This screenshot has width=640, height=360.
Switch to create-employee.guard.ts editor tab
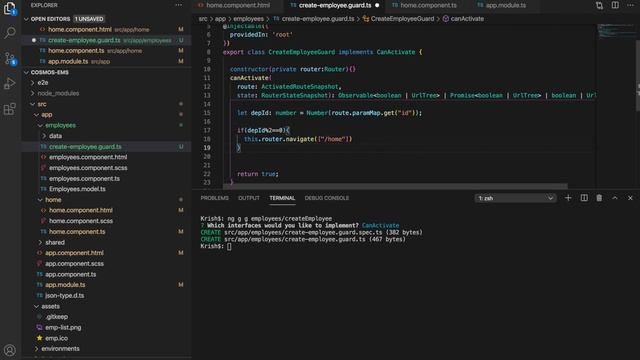[335, 5]
